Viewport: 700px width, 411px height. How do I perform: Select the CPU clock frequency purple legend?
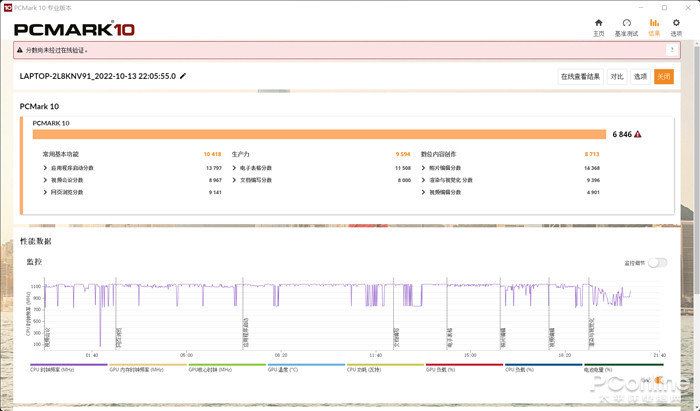(x=56, y=369)
